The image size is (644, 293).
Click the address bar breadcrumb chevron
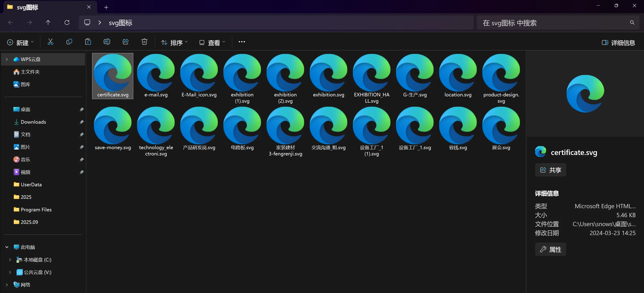coord(100,23)
